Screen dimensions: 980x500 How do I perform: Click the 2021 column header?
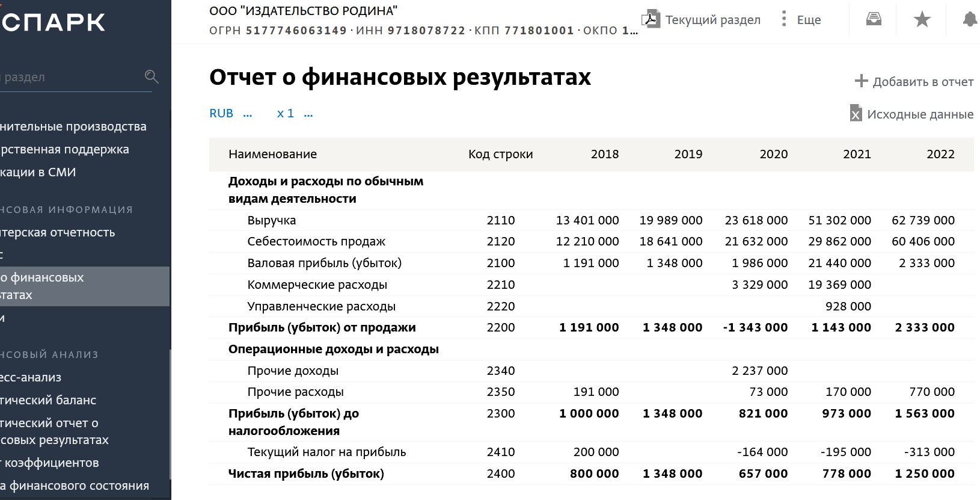(x=857, y=154)
